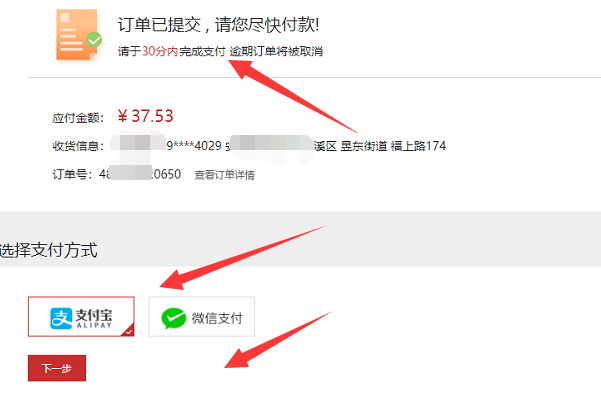Click the green WeChat Pay logo icon

pos(174,318)
